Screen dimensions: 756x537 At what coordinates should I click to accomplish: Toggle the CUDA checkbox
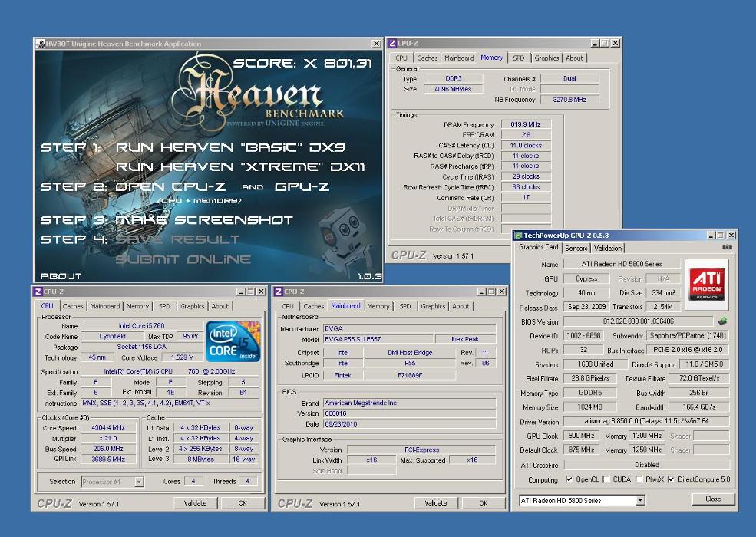606,479
